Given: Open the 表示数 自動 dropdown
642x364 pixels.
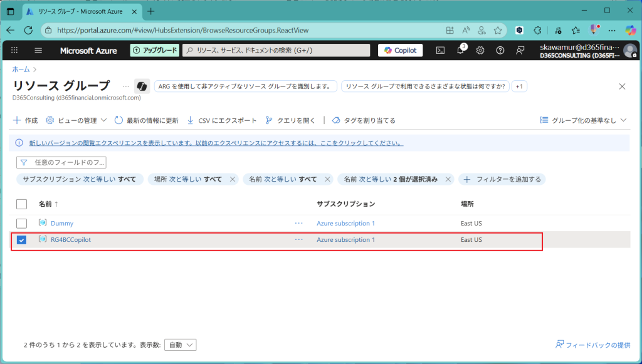Looking at the screenshot, I should (x=180, y=345).
